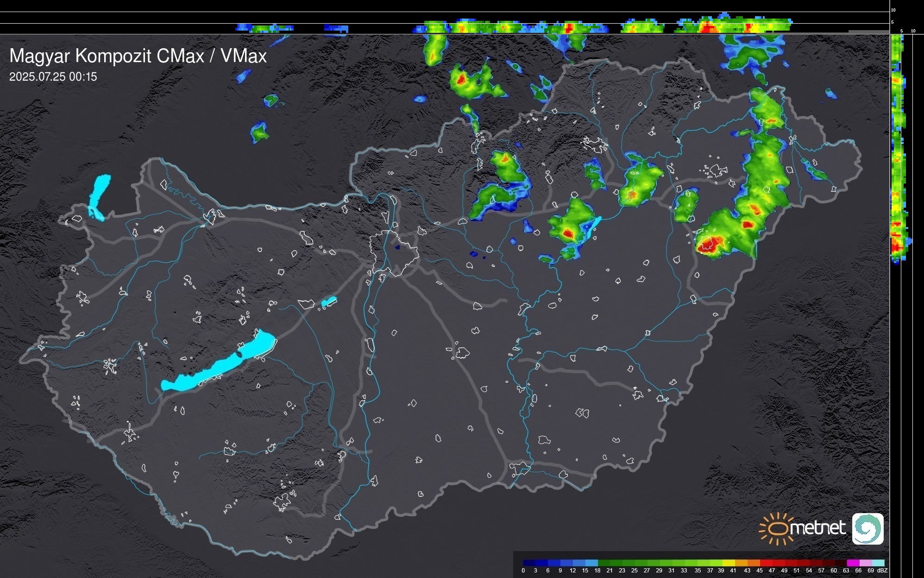Click the dBZ unit label
The width and height of the screenshot is (924, 578).
[x=882, y=571]
